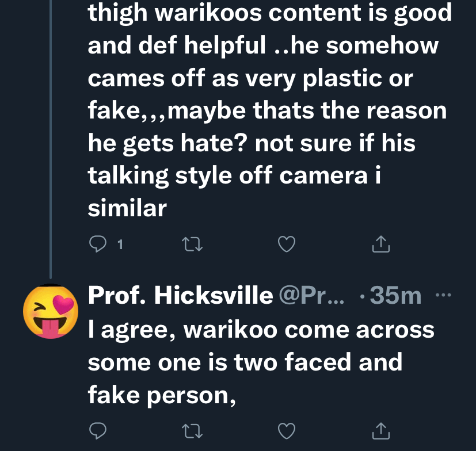Open Prof. Hicksville's profile via display name
The image size is (476, 451).
(180, 296)
